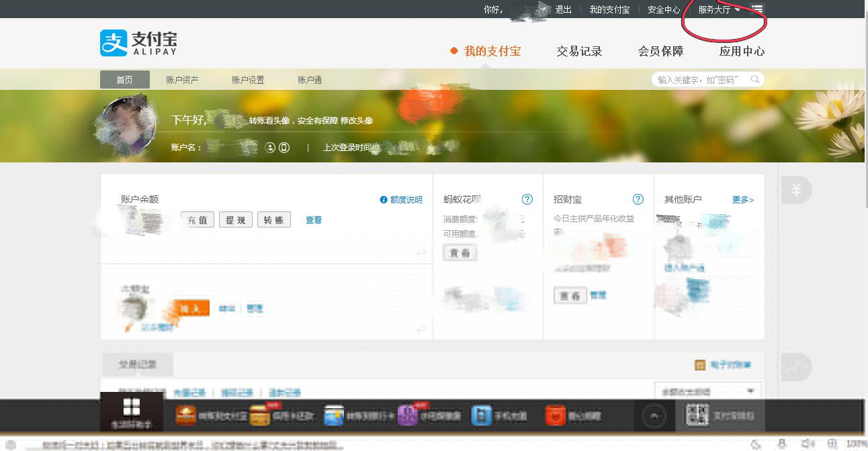Click the 充值 button under 账户余额

point(198,219)
